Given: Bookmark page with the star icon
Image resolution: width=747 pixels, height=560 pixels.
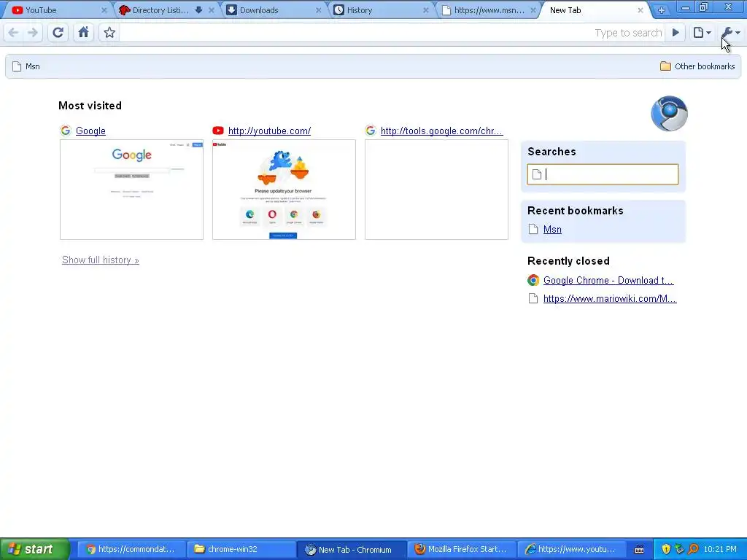Looking at the screenshot, I should [109, 32].
